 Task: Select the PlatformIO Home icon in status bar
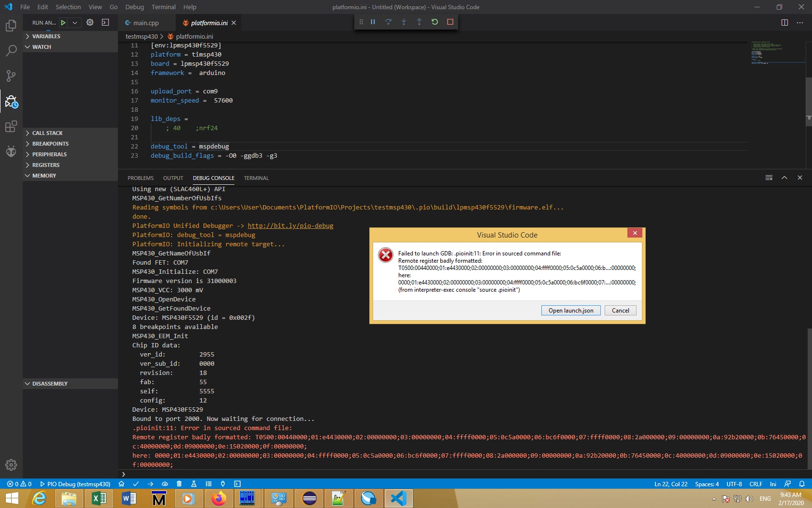coord(122,484)
